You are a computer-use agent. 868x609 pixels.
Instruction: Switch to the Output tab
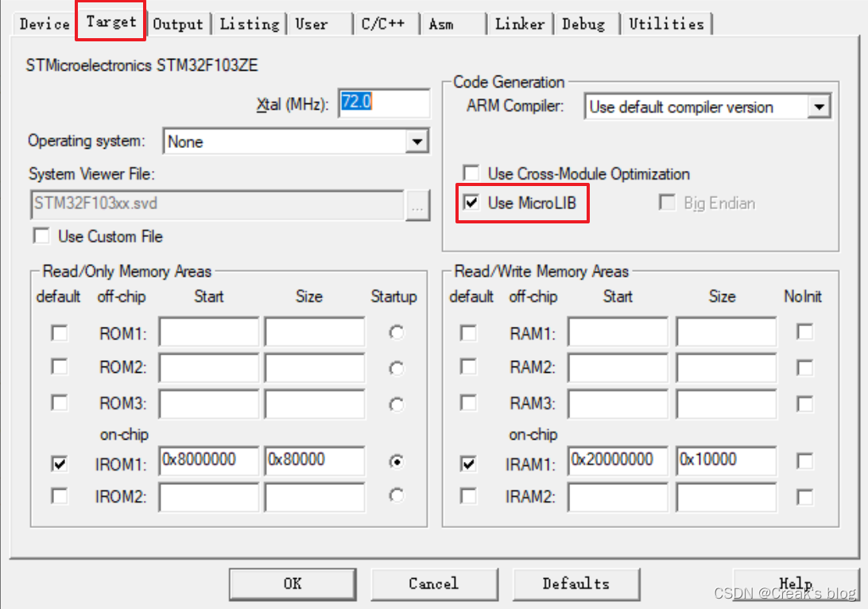tap(178, 24)
